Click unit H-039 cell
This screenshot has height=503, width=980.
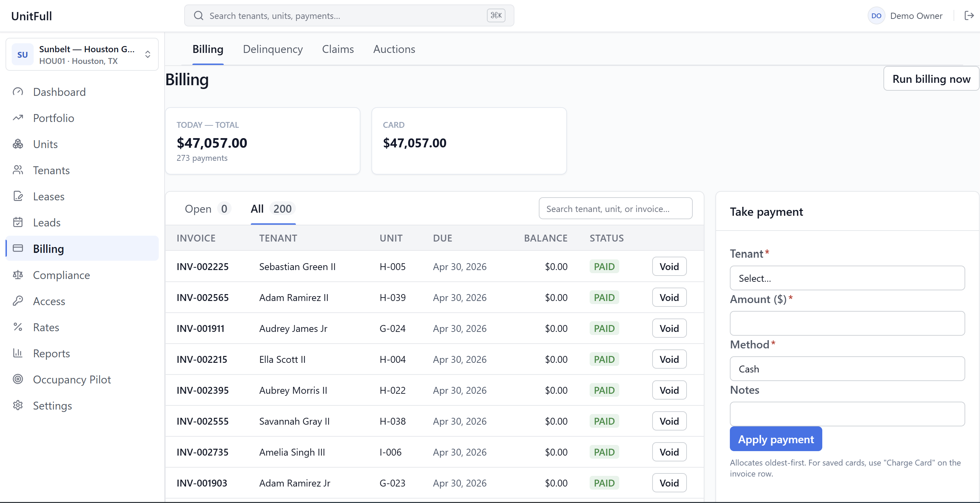392,297
